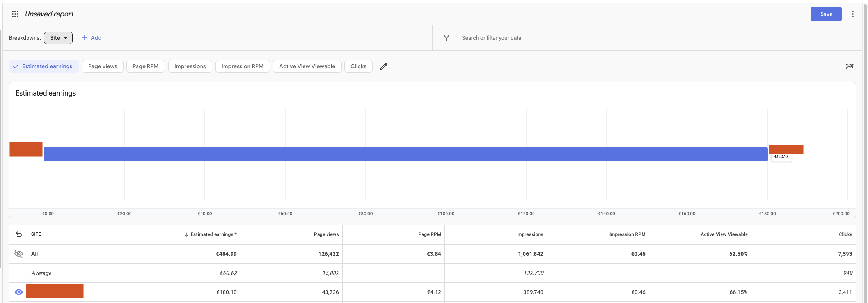868x303 pixels.
Task: Select the Page views metric chip
Action: click(103, 66)
